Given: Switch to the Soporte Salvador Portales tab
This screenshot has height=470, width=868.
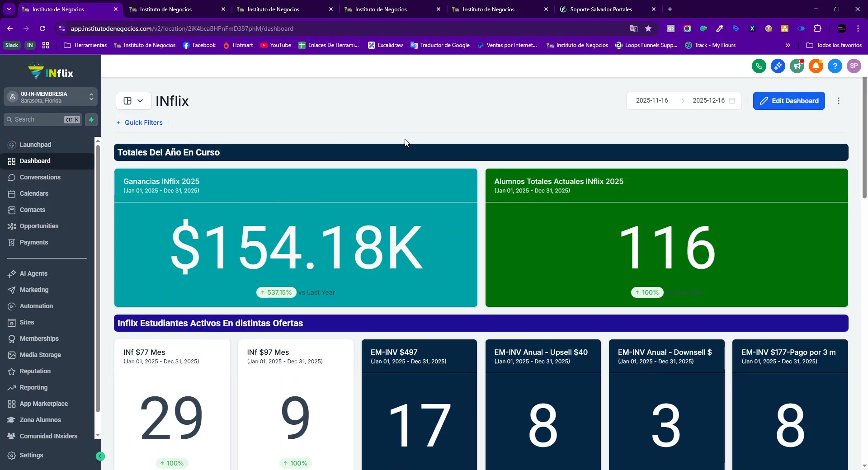Looking at the screenshot, I should (608, 9).
